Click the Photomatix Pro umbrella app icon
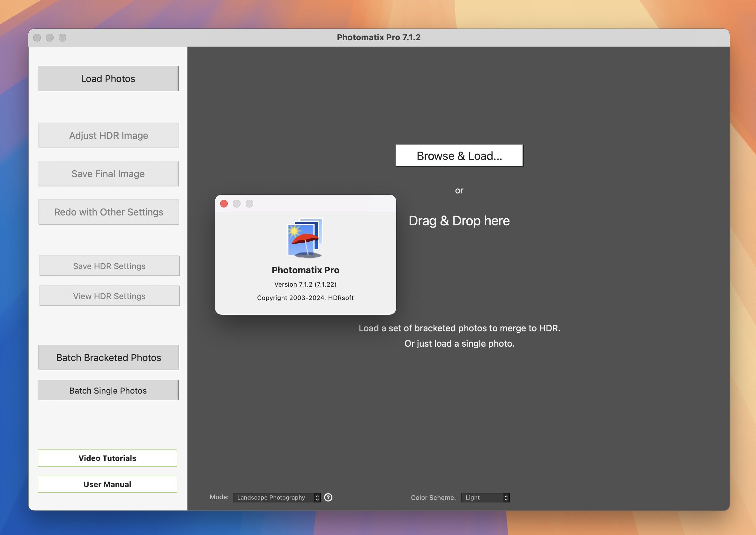 point(305,238)
